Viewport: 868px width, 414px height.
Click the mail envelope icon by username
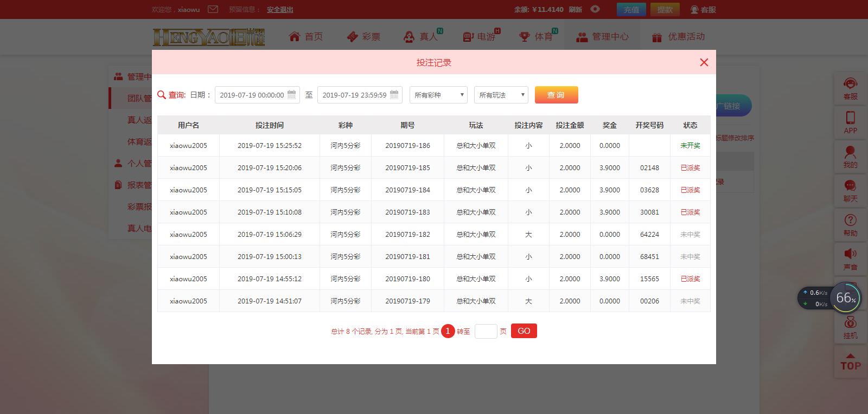coord(213,9)
